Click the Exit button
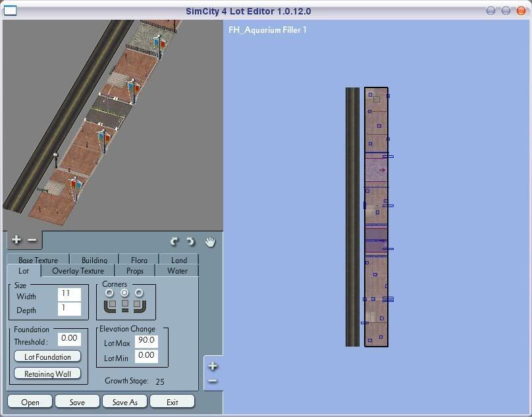532x417 pixels. pos(173,402)
